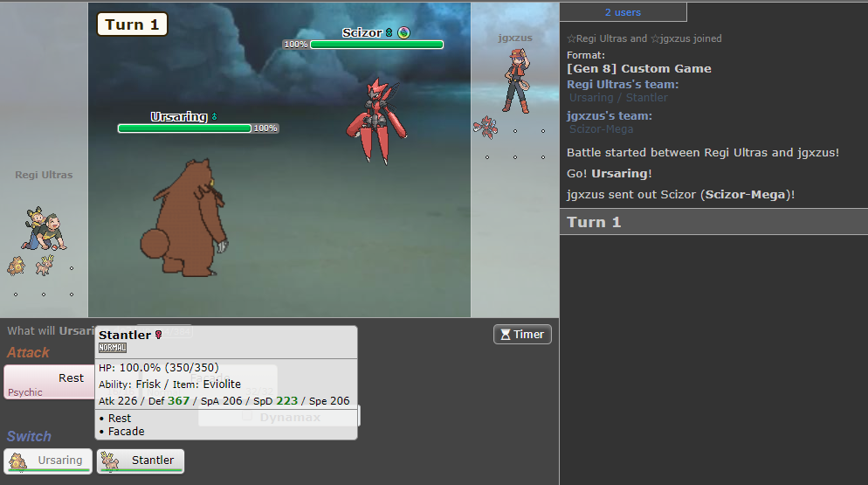This screenshot has width=868, height=485.
Task: Open the 2 users tab
Action: pyautogui.click(x=623, y=12)
